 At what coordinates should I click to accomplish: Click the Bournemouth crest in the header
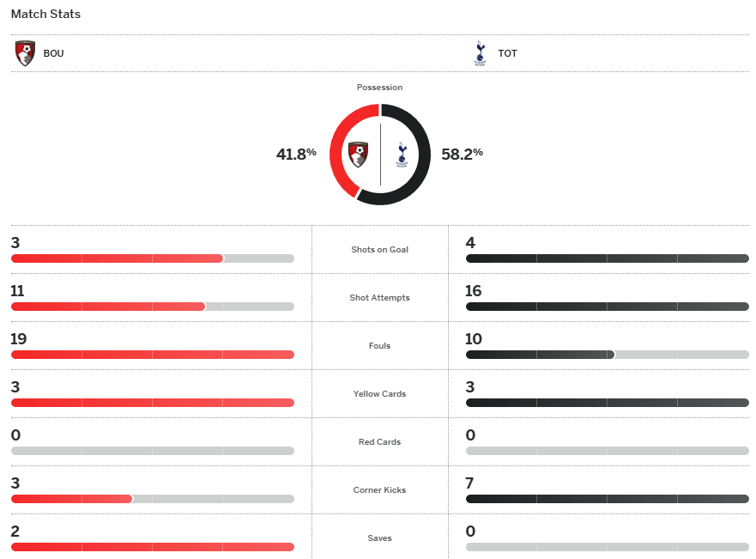coord(25,53)
